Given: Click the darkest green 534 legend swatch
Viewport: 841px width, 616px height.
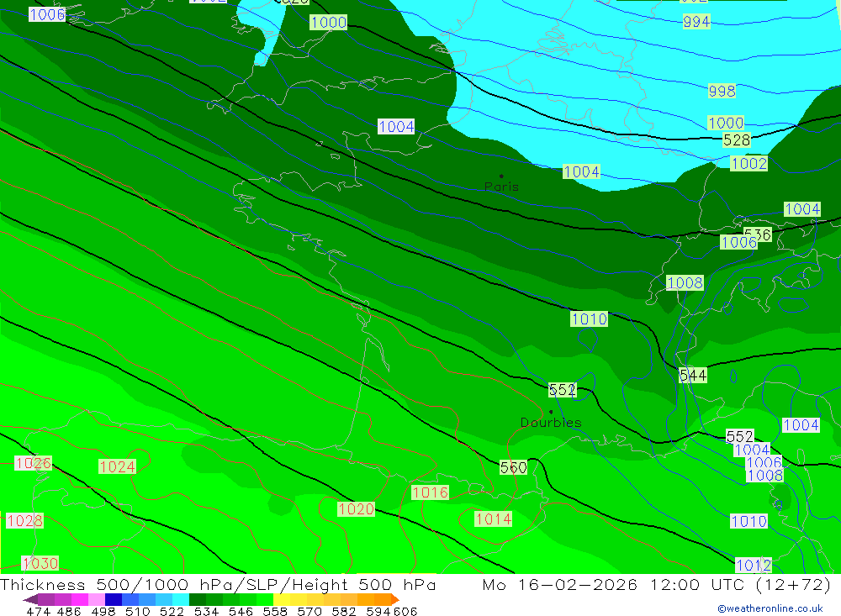Looking at the screenshot, I should (198, 599).
